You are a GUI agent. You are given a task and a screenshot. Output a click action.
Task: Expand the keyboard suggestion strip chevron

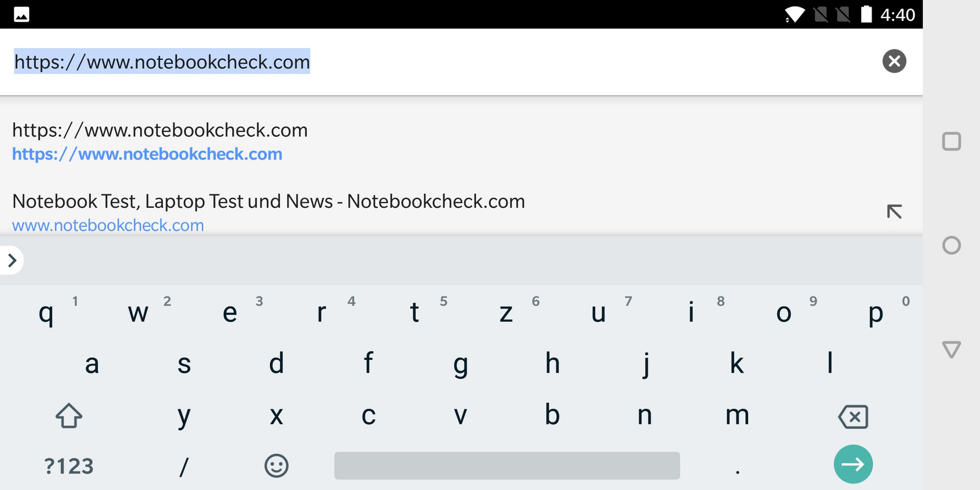12,260
